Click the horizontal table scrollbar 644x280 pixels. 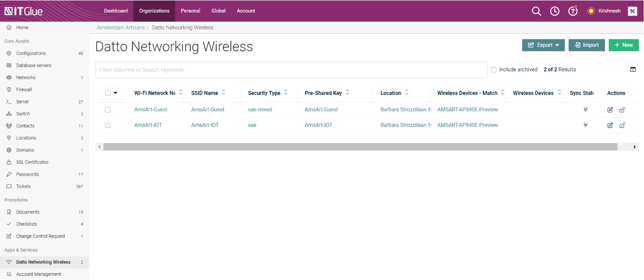(x=360, y=147)
